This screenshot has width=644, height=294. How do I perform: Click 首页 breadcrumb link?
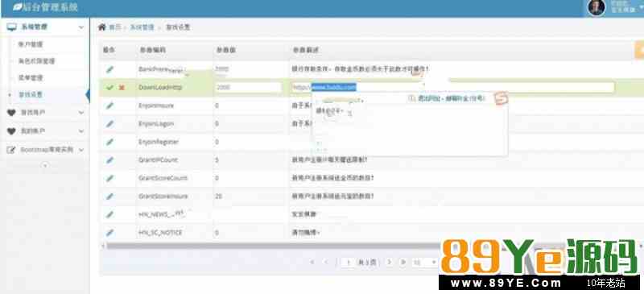pos(115,27)
